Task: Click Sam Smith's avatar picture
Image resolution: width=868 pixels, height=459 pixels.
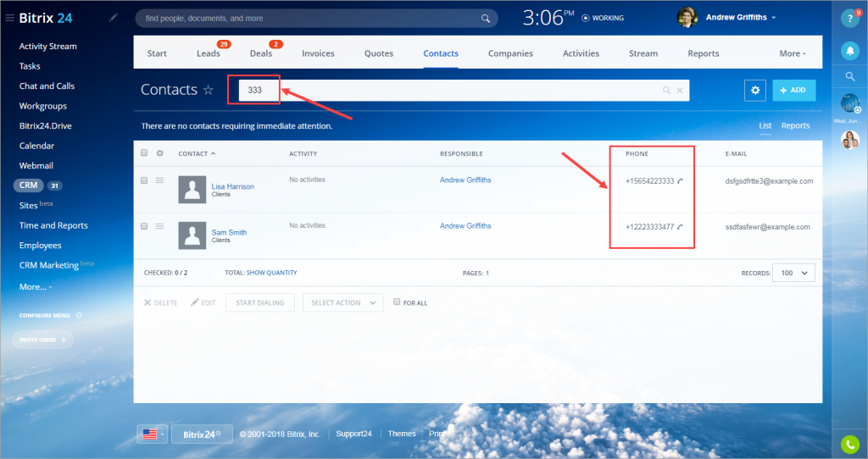Action: (192, 235)
